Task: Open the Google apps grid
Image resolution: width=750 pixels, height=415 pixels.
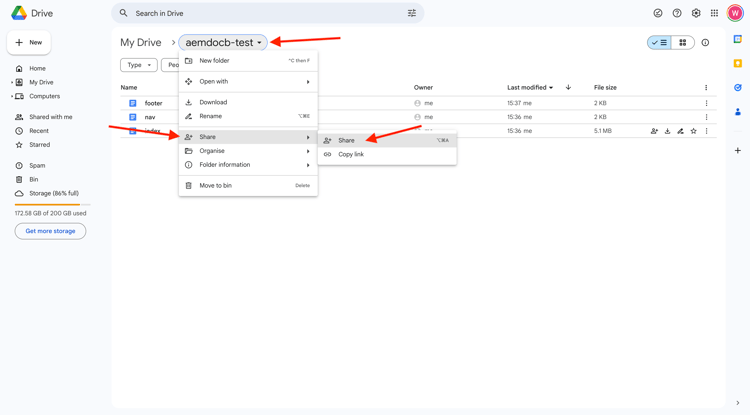Action: click(714, 13)
